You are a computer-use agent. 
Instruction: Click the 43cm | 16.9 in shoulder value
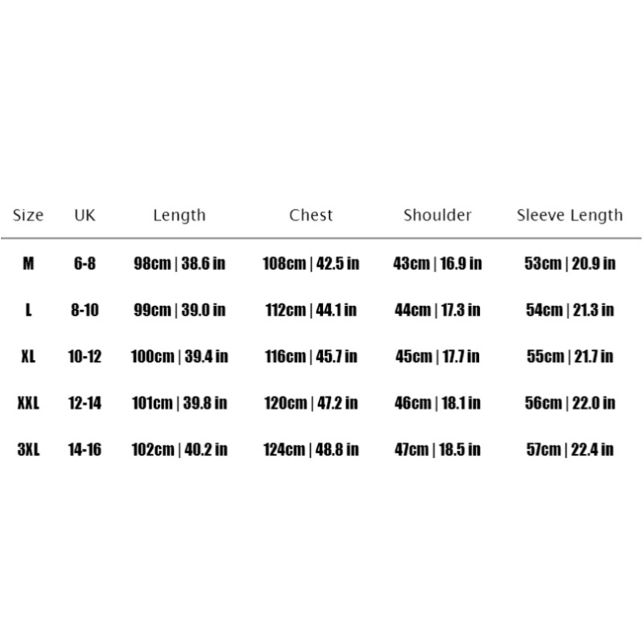[437, 263]
